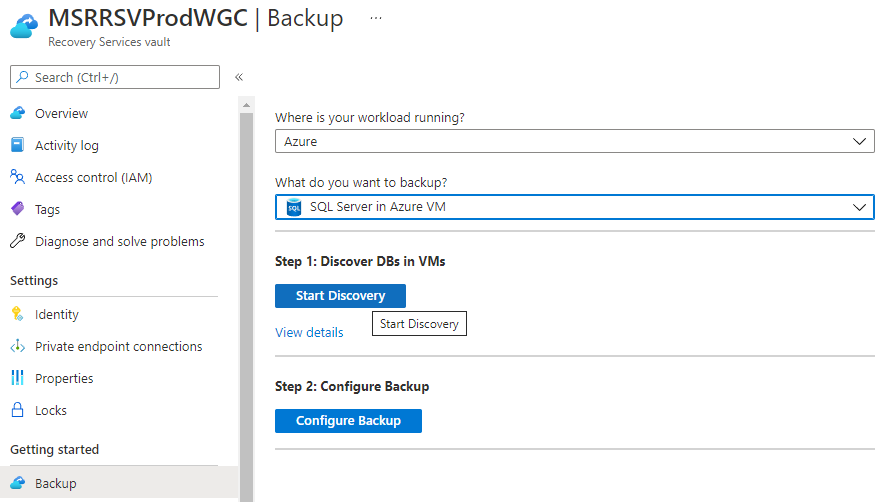Open the View details link
This screenshot has height=502, width=882.
(309, 333)
